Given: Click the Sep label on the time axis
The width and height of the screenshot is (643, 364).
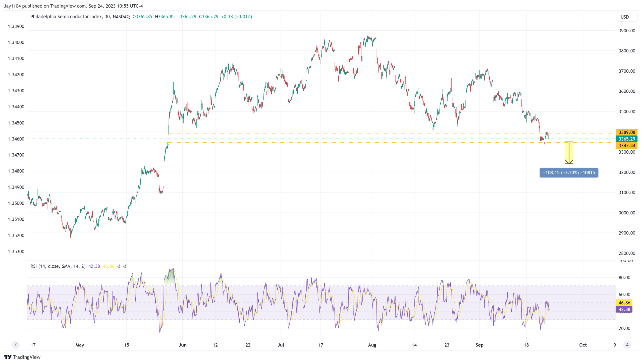Looking at the screenshot, I should (479, 345).
